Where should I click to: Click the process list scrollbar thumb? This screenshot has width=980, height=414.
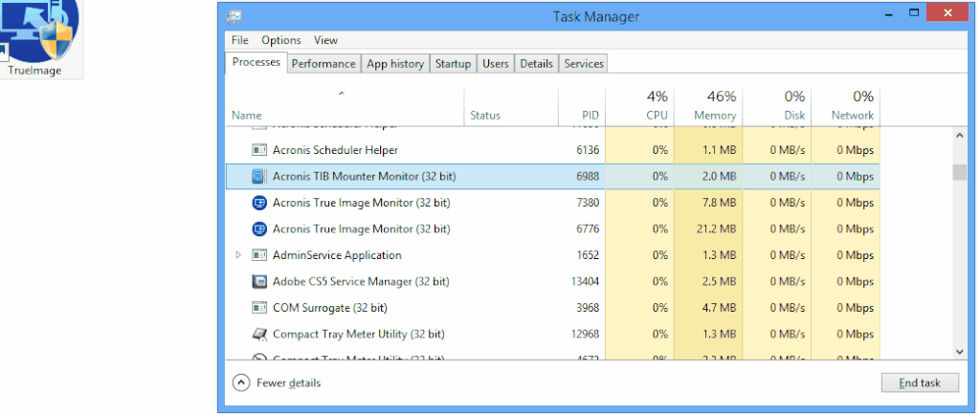[x=960, y=172]
